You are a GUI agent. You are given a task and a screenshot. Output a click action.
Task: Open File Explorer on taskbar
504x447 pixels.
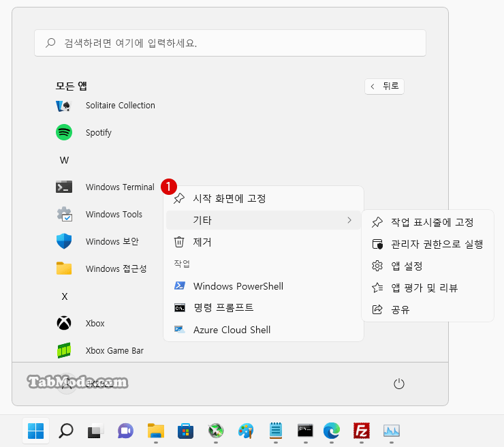pos(156,431)
